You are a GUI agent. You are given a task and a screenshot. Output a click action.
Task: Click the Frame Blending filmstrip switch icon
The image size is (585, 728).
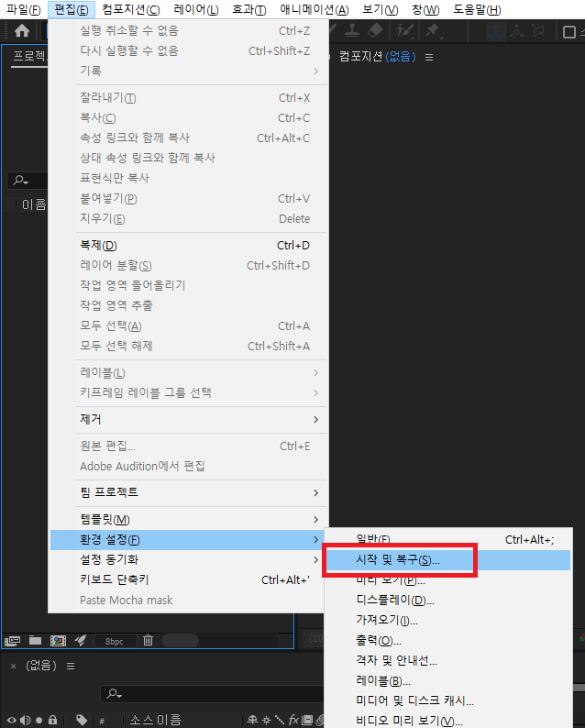307,720
